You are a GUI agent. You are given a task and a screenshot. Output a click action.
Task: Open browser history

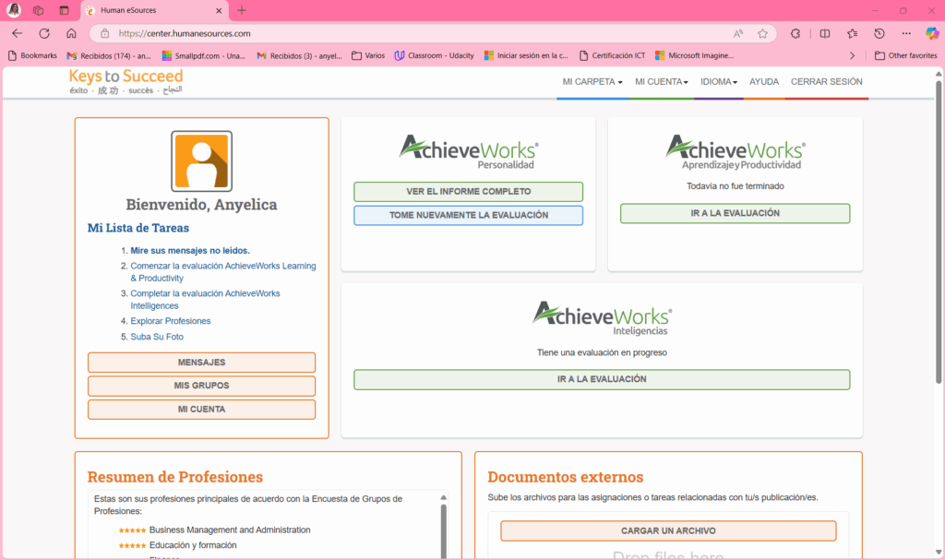pos(879,34)
